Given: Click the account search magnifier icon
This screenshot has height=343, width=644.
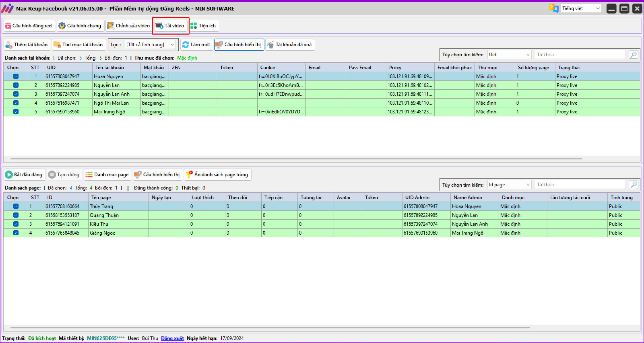Looking at the screenshot, I should coord(633,55).
